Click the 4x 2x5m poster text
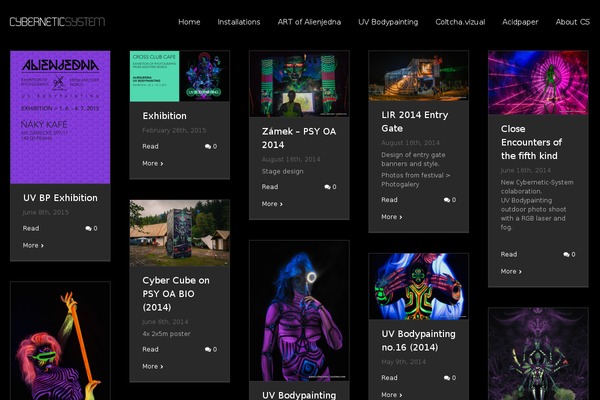Screen dimensions: 600x400 pos(166,334)
